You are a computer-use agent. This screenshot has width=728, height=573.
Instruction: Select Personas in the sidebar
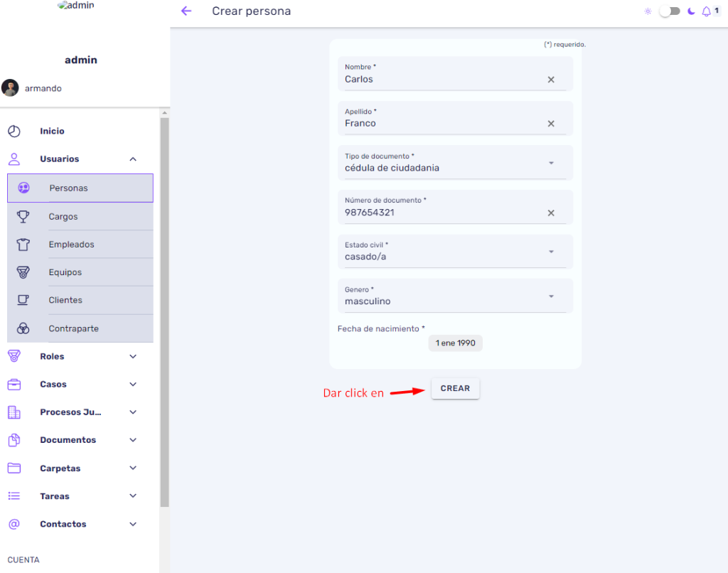[80, 188]
